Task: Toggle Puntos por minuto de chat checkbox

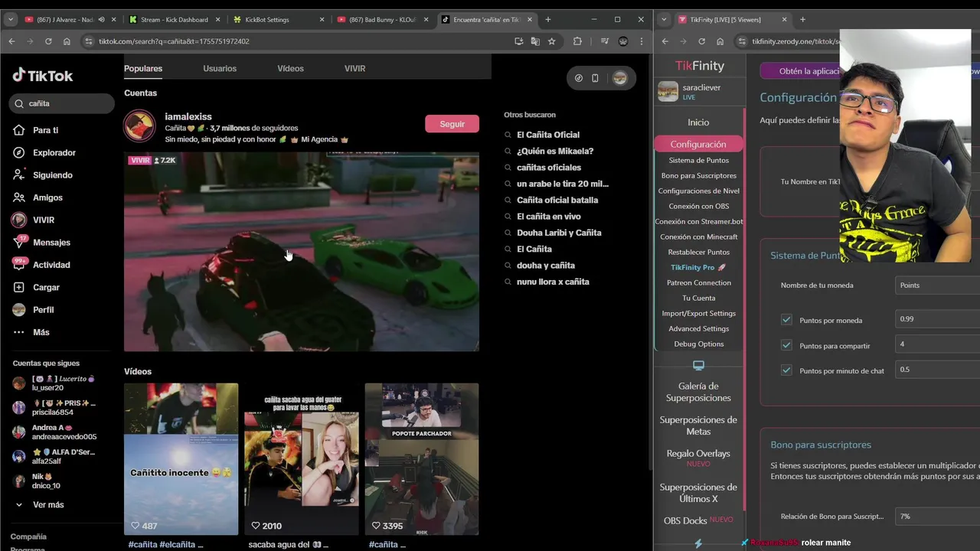Action: 786,370
